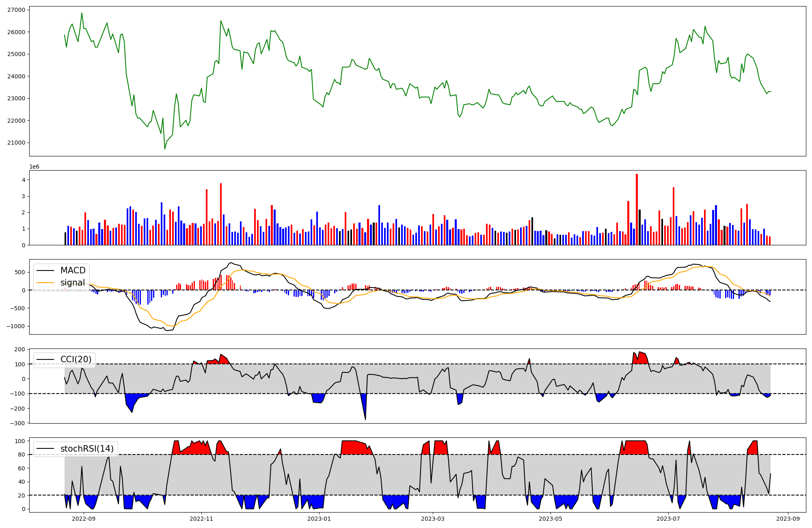Select the stochRSI(14) legend entry
Screen dimensions: 812x528
87,449
